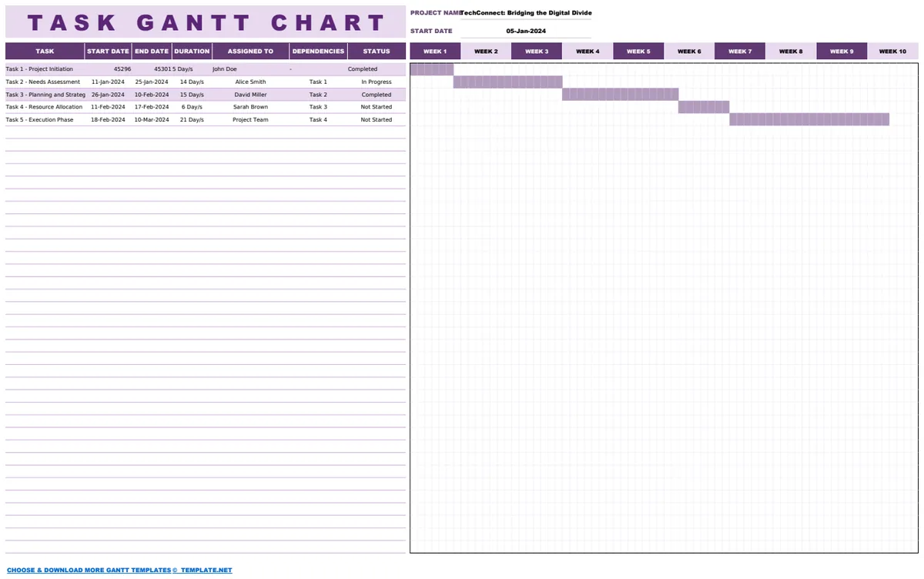Select the 15 Day/s duration cell
The height and width of the screenshot is (579, 924).
coord(192,95)
